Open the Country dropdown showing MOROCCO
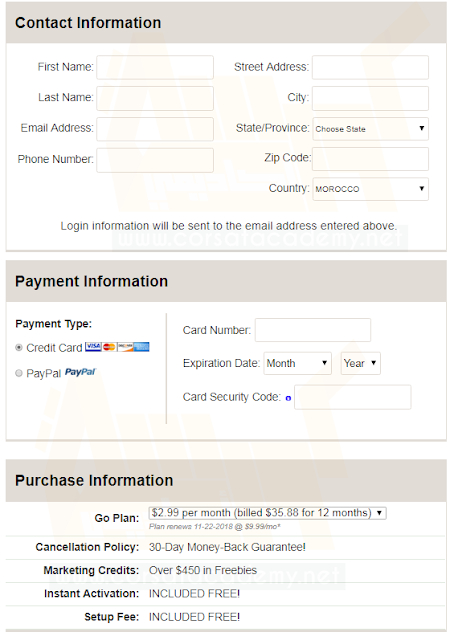The image size is (454, 640). [371, 189]
